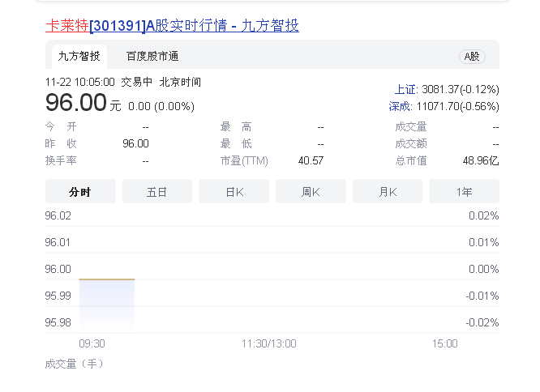View the 月K chart
This screenshot has height=392, width=540.
coord(387,192)
